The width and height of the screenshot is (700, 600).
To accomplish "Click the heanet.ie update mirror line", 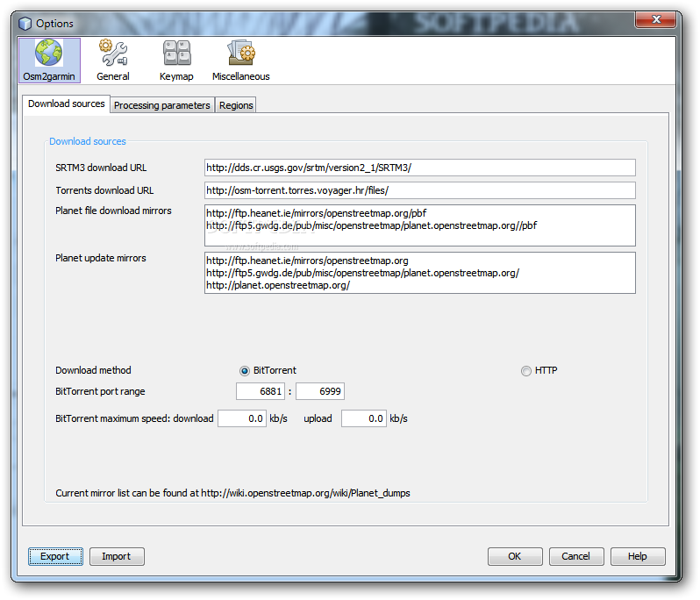I will pyautogui.click(x=307, y=261).
